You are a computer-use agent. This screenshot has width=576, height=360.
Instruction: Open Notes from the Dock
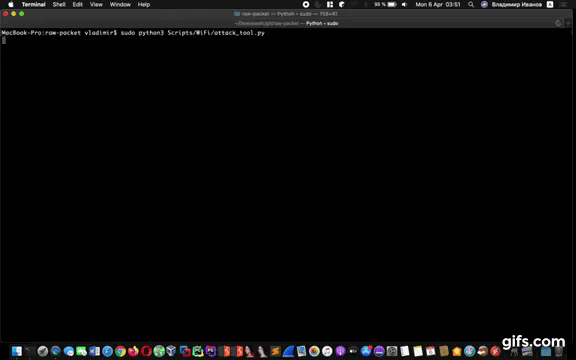418,351
